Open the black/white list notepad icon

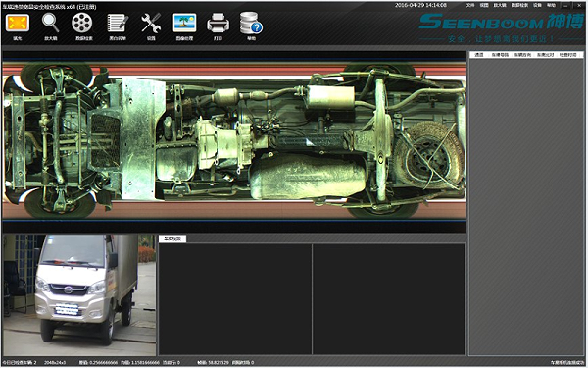click(x=118, y=24)
